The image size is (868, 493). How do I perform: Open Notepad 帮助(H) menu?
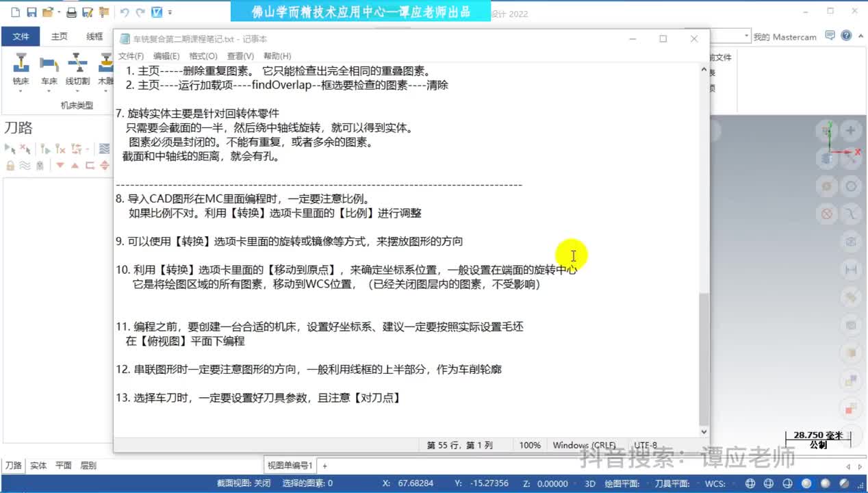click(x=277, y=56)
